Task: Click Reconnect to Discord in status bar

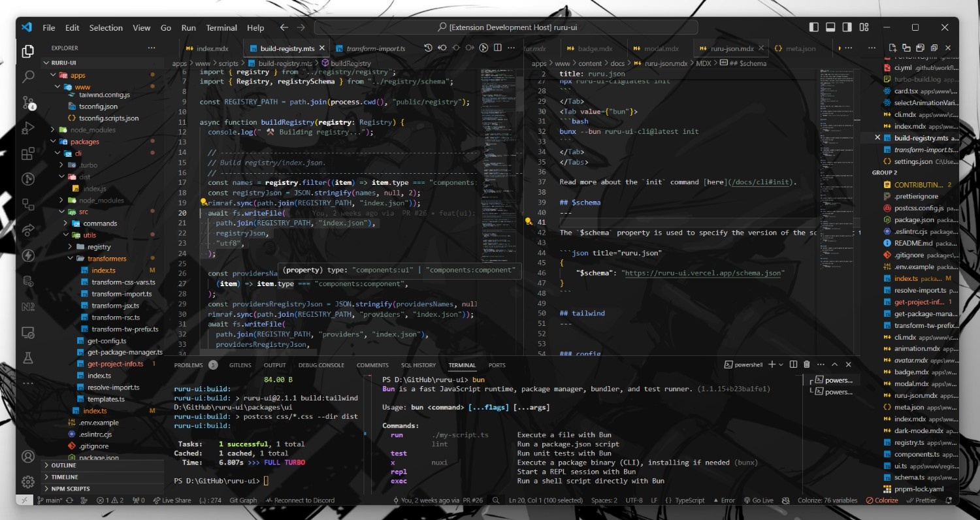Action: point(300,500)
